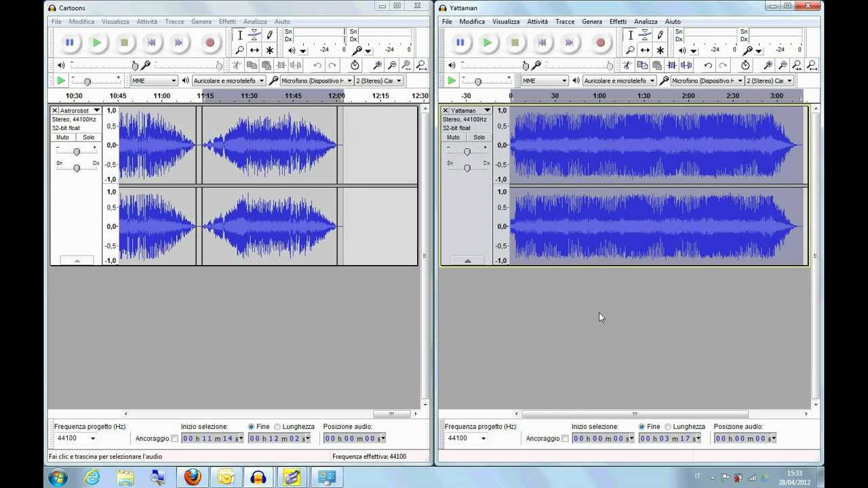This screenshot has height=488, width=868.
Task: Open the Tracce menu in Yattaman window
Action: click(x=565, y=22)
